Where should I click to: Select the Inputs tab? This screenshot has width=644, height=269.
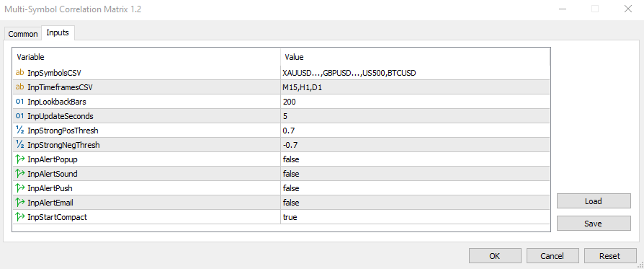(58, 33)
